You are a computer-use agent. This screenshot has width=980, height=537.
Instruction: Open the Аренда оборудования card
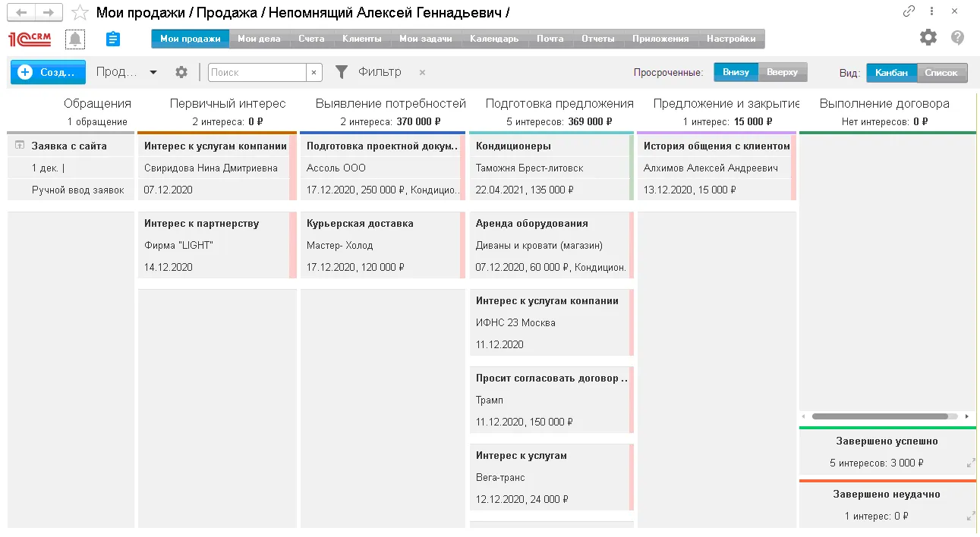(x=552, y=245)
